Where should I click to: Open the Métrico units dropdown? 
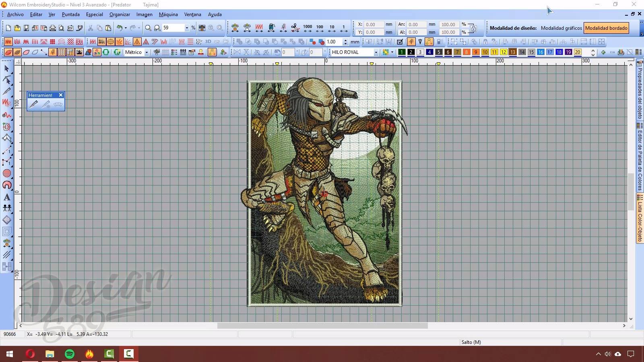coord(147,52)
